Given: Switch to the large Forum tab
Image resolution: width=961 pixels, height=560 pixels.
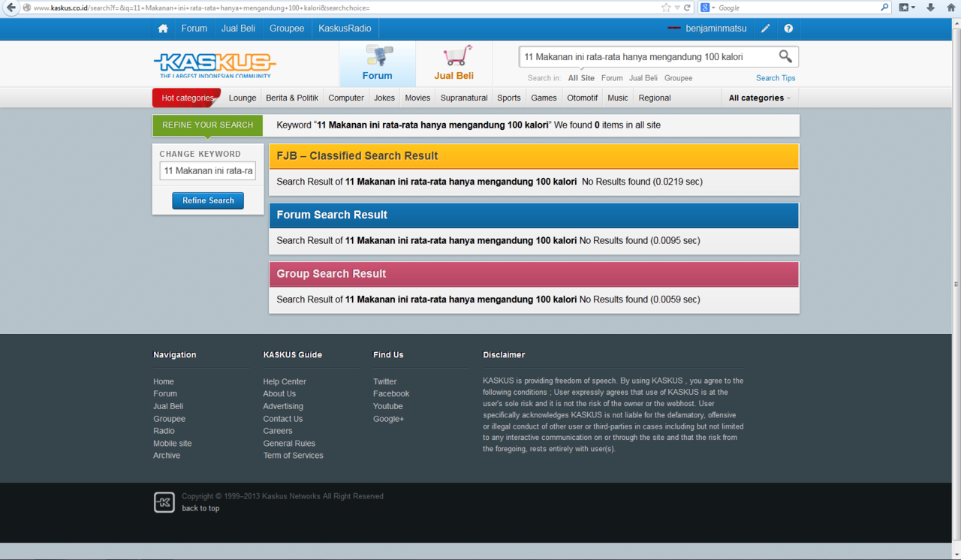Looking at the screenshot, I should tap(378, 64).
